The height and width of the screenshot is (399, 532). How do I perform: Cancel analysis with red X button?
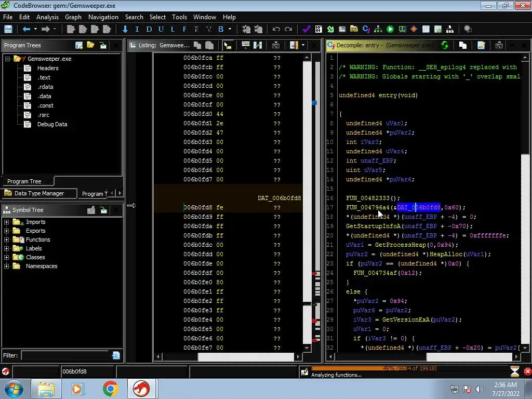(528, 372)
